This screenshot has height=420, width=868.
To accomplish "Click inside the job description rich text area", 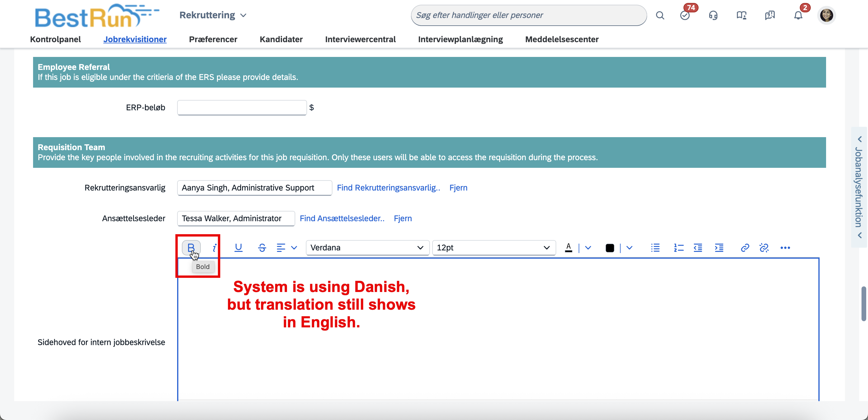I will pos(498,330).
